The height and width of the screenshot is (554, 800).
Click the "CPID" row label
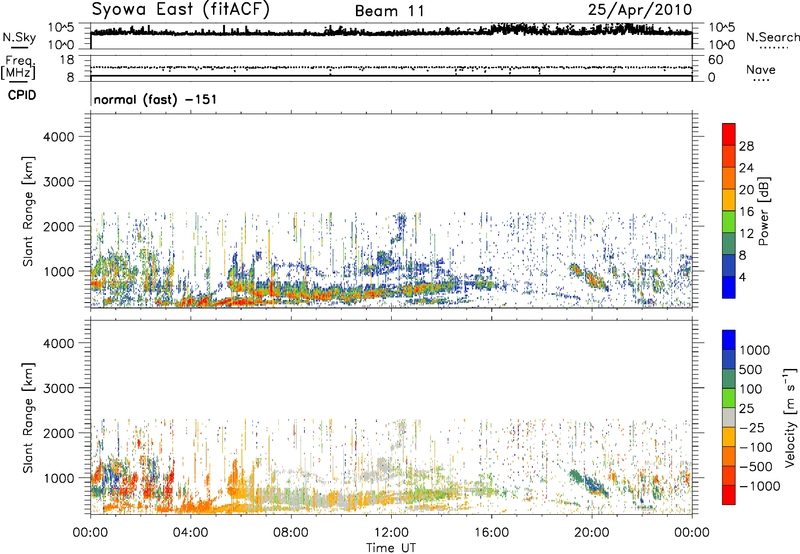coord(22,95)
